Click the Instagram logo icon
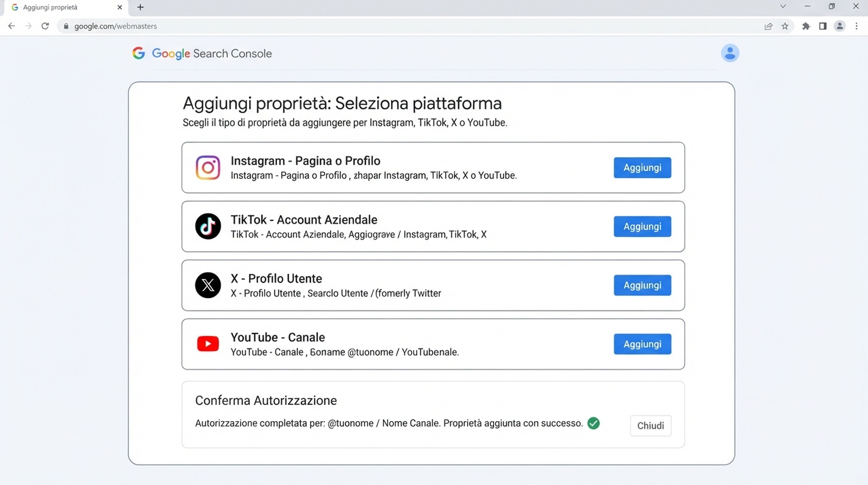Viewport: 868px width, 485px height. click(208, 168)
